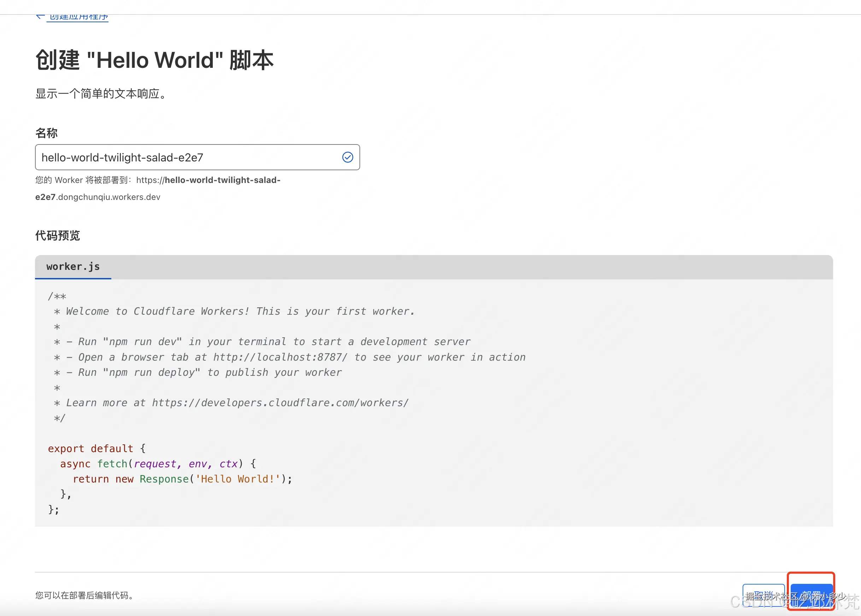Click the "return new Response('Hello World!')" line
This screenshot has height=616, width=861.
[182, 479]
